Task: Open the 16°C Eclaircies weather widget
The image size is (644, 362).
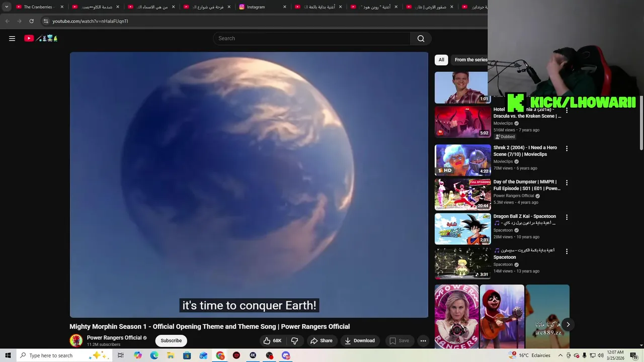Action: coord(530,355)
